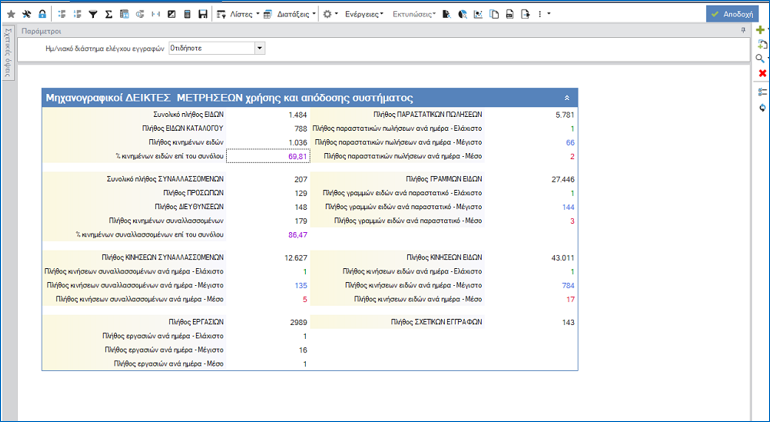Click the value 788 for ΕΙΔΩΝ ΚΑΤΑΛΟΓΟΥ
This screenshot has height=422, width=770.
301,129
